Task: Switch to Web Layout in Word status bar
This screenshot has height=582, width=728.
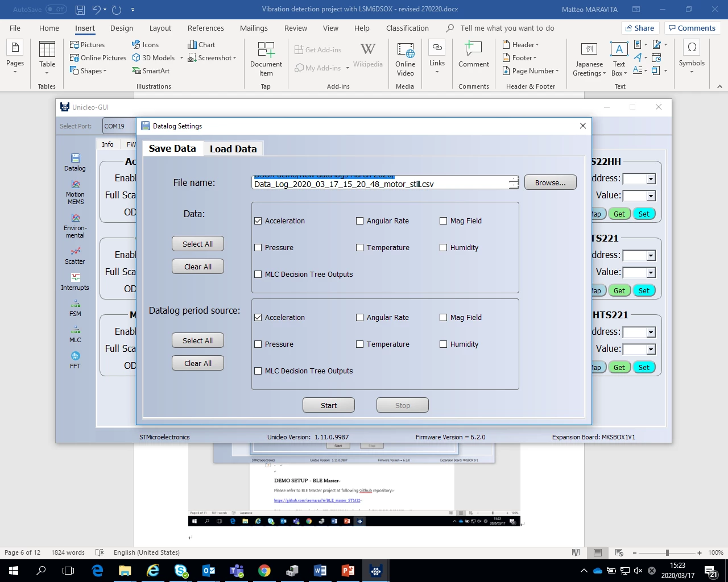Action: [x=619, y=552]
